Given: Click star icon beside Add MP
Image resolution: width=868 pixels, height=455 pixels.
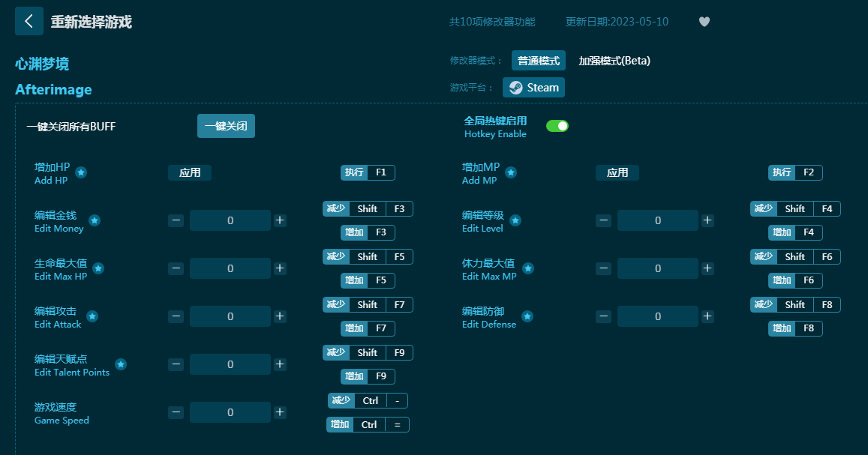Looking at the screenshot, I should pos(510,172).
